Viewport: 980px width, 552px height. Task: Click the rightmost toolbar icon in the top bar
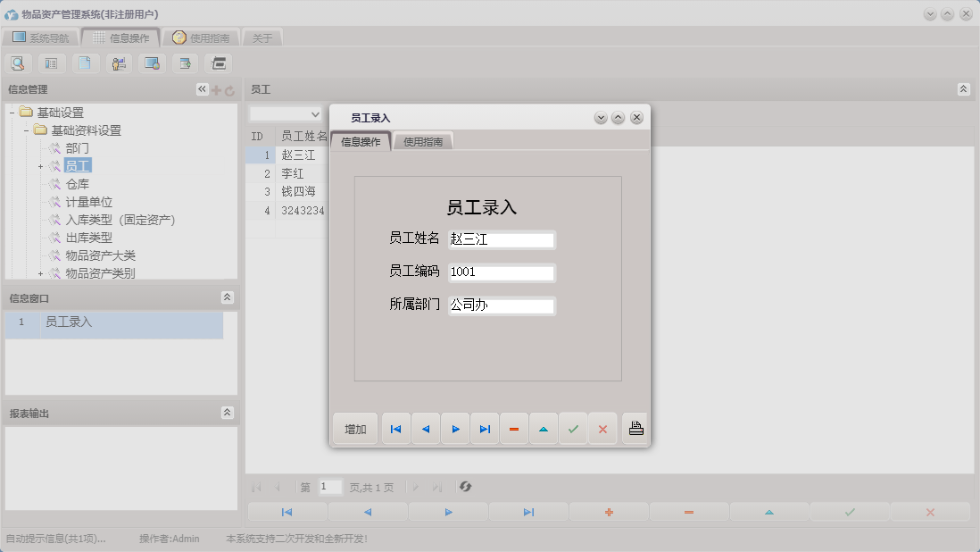point(218,63)
